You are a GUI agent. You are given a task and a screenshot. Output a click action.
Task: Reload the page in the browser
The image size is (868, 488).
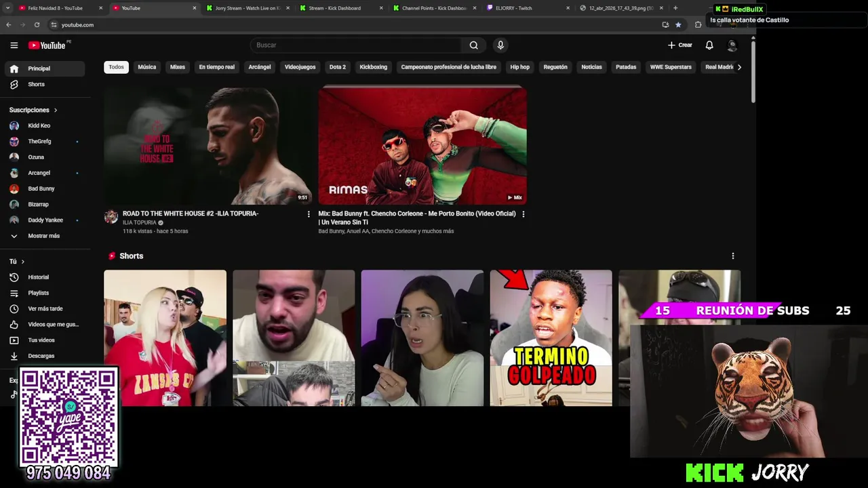37,25
